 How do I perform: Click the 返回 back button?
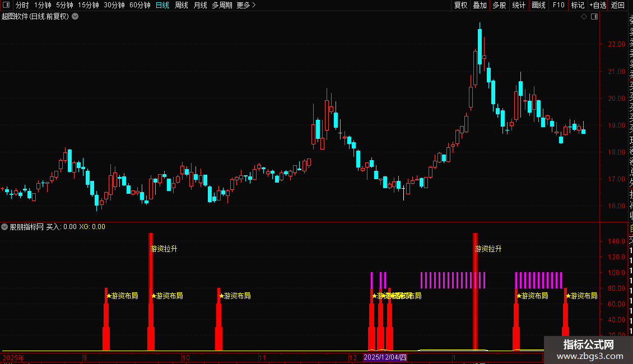[x=618, y=5]
